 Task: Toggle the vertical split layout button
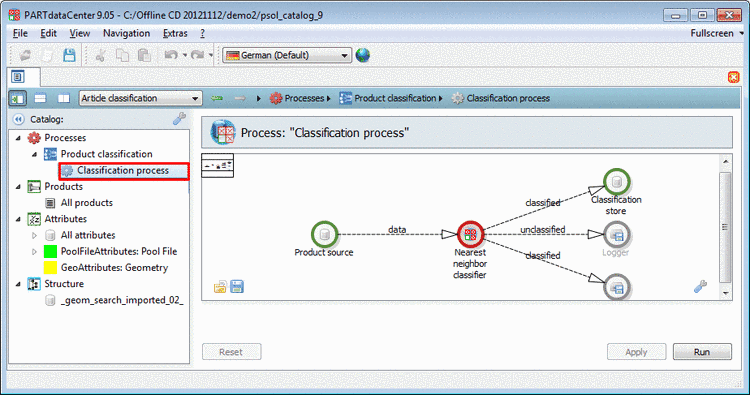[64, 99]
